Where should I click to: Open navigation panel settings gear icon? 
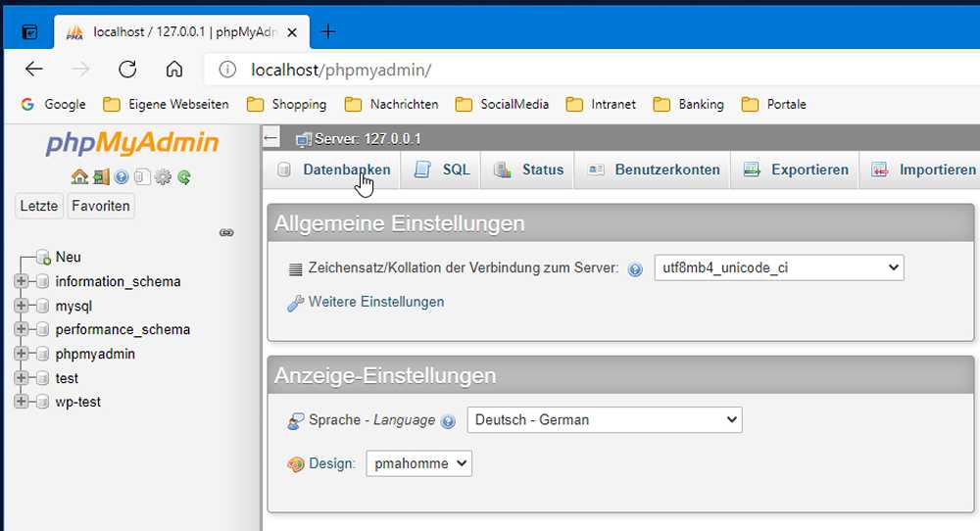pyautogui.click(x=163, y=176)
